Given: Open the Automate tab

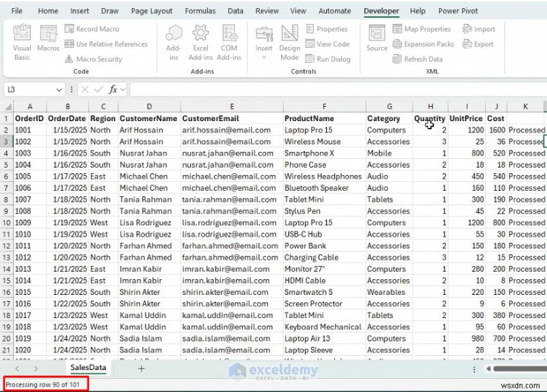Looking at the screenshot, I should coord(334,11).
